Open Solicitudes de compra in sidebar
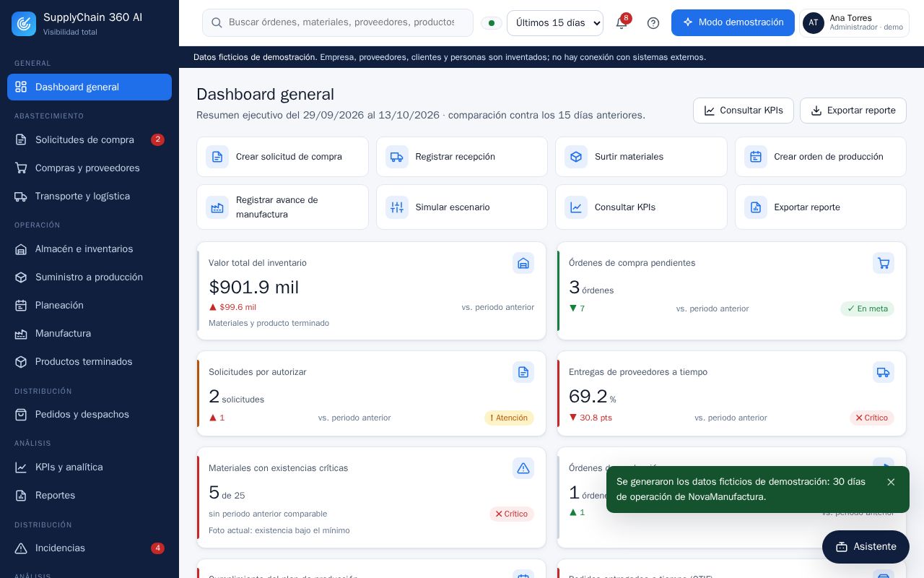924x578 pixels. 90,139
